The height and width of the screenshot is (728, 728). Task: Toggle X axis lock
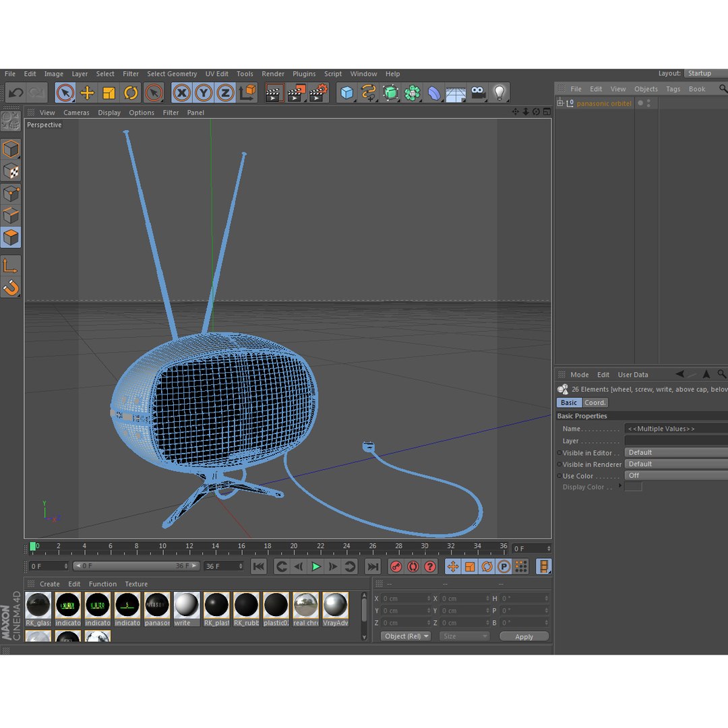tap(181, 93)
